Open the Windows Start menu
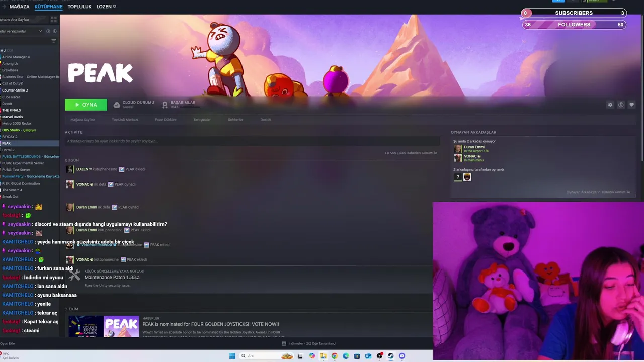The height and width of the screenshot is (362, 644). pos(232,356)
